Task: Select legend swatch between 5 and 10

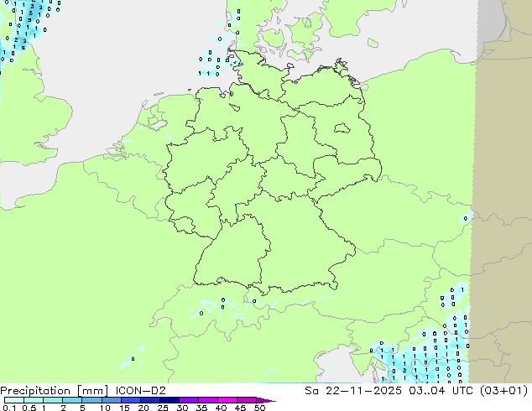Action: point(91,400)
